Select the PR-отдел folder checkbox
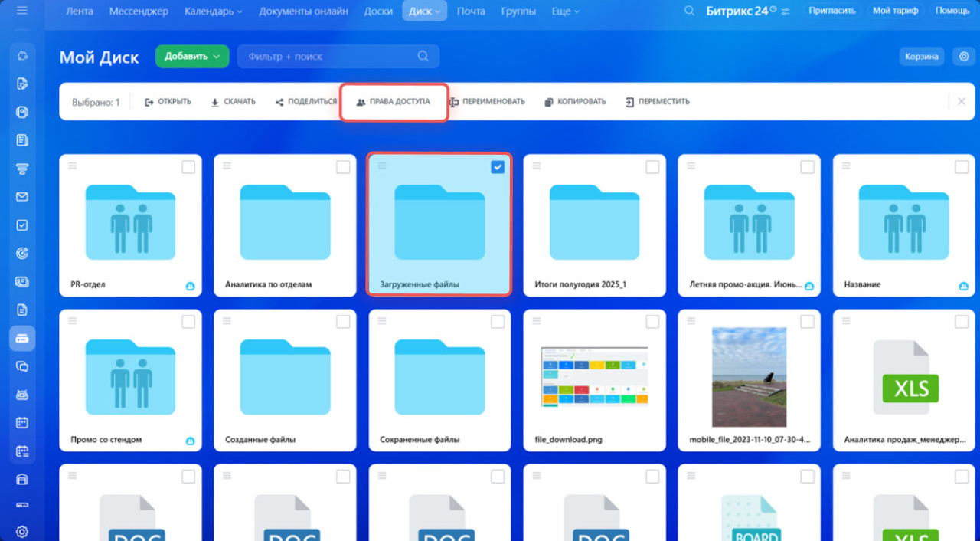The width and height of the screenshot is (980, 541). pyautogui.click(x=188, y=167)
